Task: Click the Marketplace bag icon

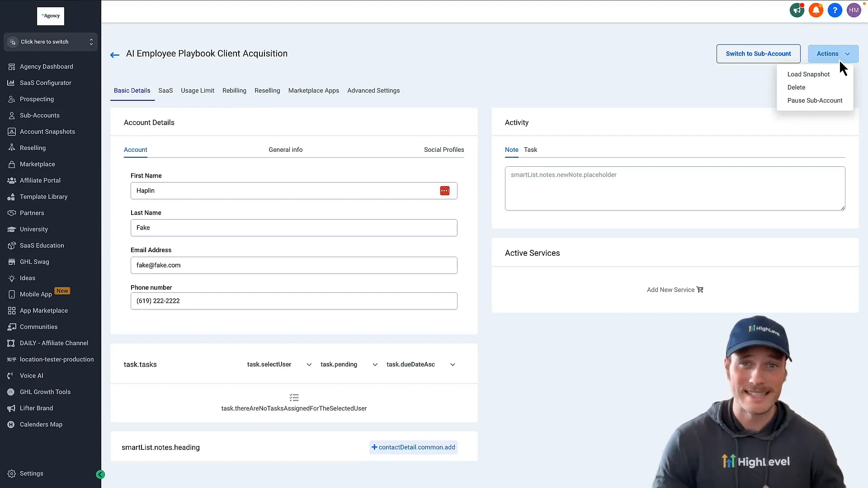Action: point(12,164)
